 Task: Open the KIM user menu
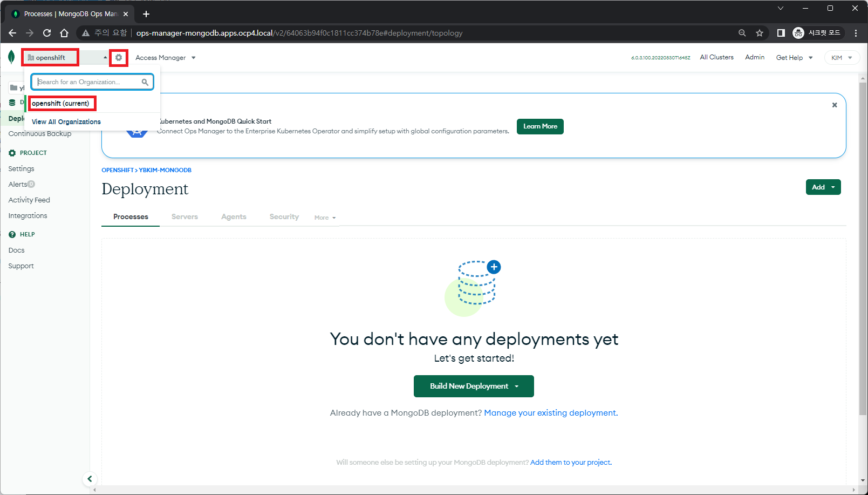(x=842, y=58)
